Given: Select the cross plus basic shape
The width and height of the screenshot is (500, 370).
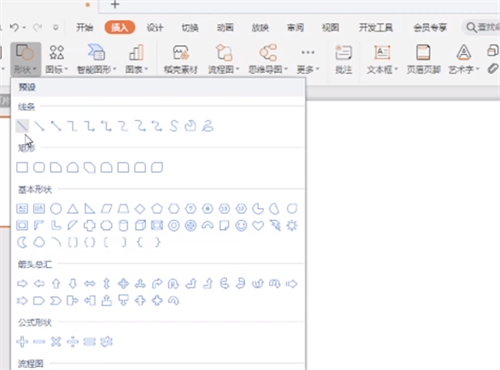Looking at the screenshot, I should pos(89,226).
